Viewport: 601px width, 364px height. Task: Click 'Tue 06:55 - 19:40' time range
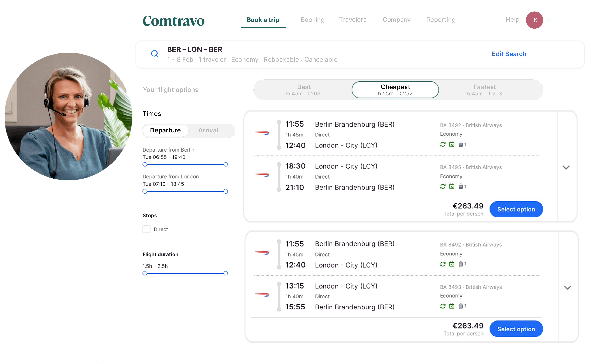pyautogui.click(x=164, y=157)
